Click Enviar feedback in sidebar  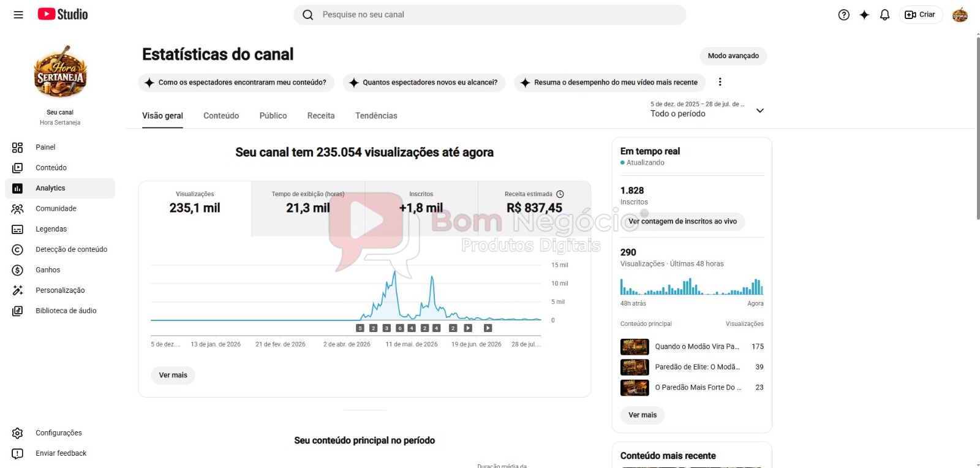pos(60,453)
